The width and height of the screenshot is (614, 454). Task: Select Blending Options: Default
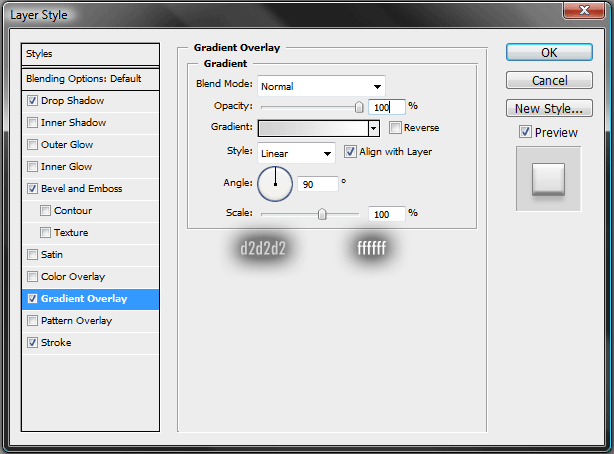click(90, 79)
